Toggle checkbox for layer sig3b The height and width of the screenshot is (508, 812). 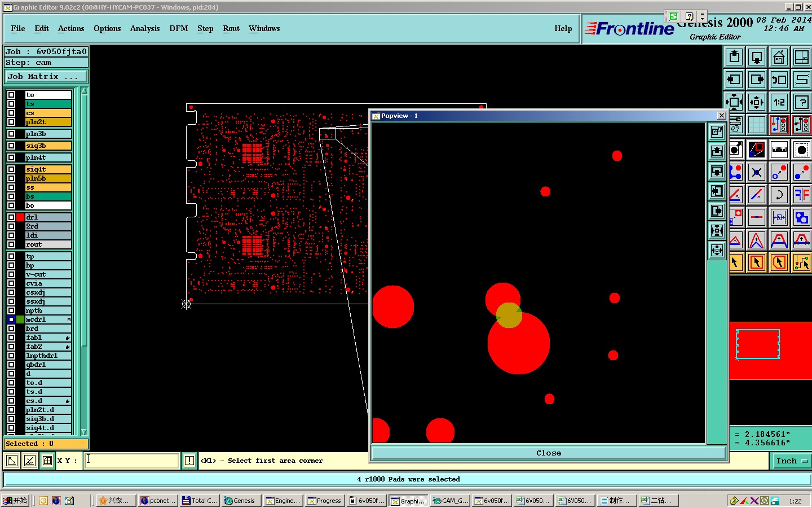point(11,146)
